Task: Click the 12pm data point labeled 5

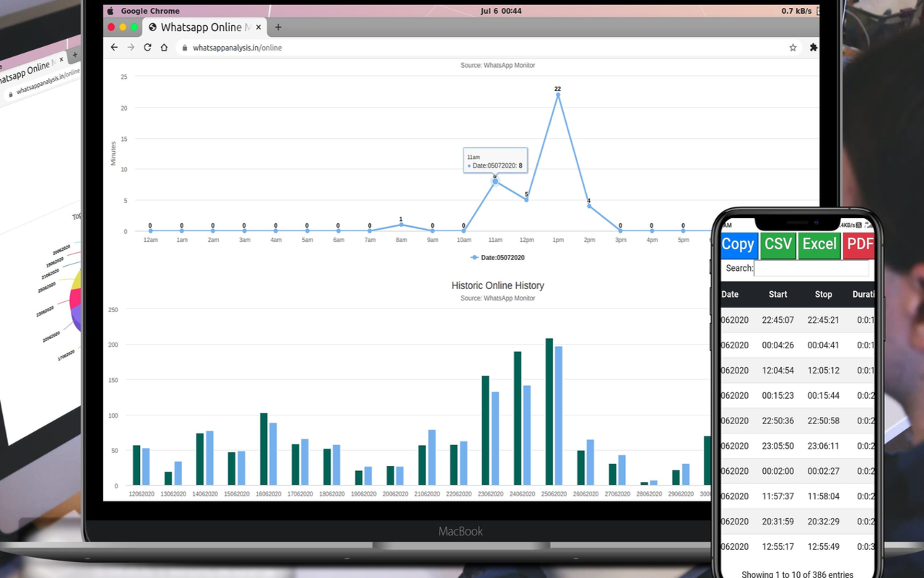Action: tap(526, 199)
